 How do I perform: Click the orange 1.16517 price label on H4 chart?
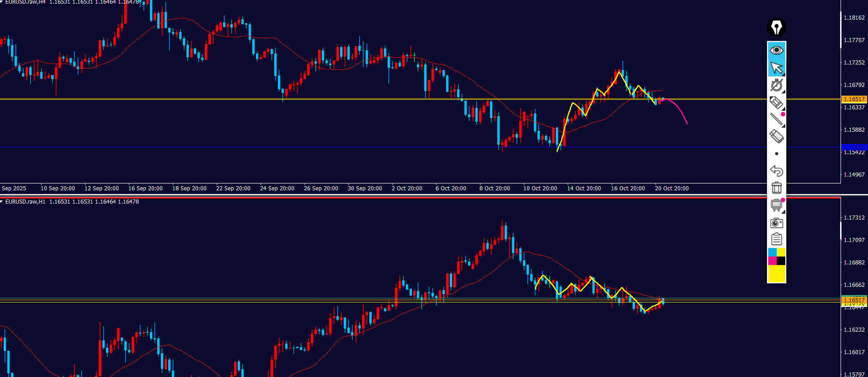853,99
